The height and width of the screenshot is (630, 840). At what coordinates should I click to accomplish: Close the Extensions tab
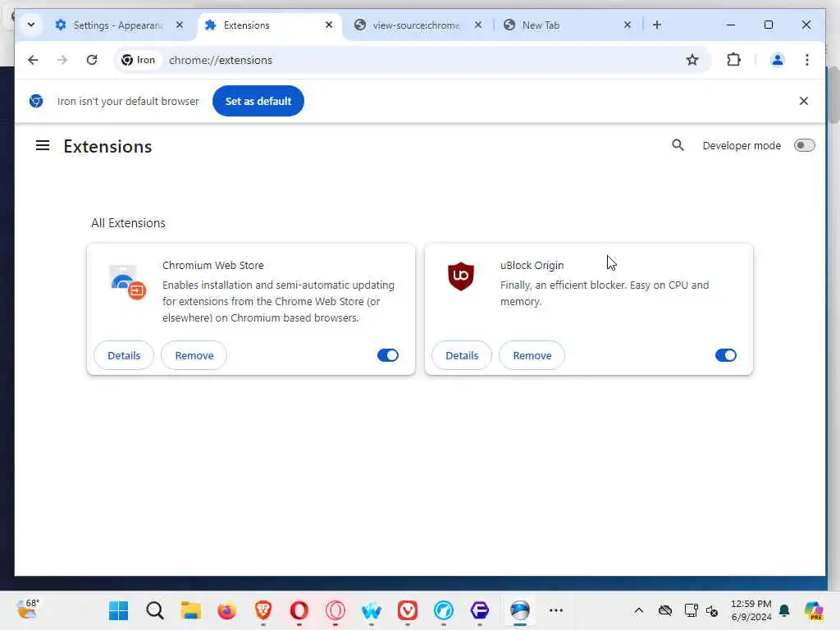click(329, 25)
